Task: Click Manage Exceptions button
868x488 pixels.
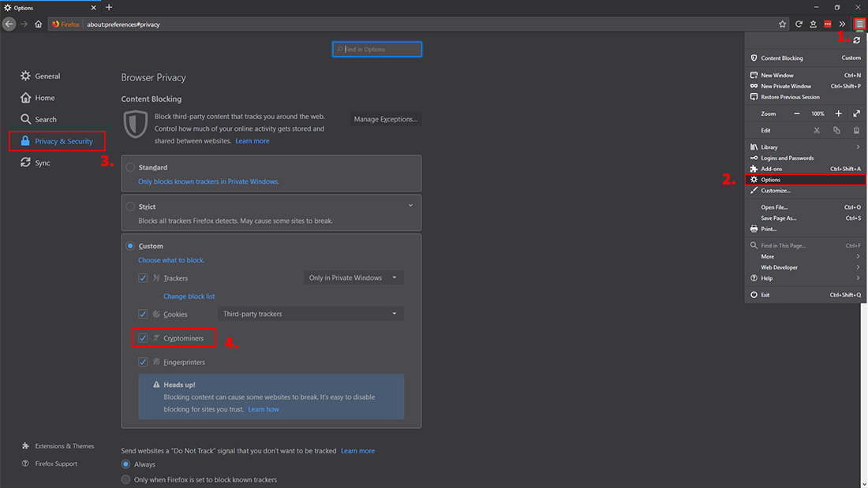Action: [x=385, y=119]
